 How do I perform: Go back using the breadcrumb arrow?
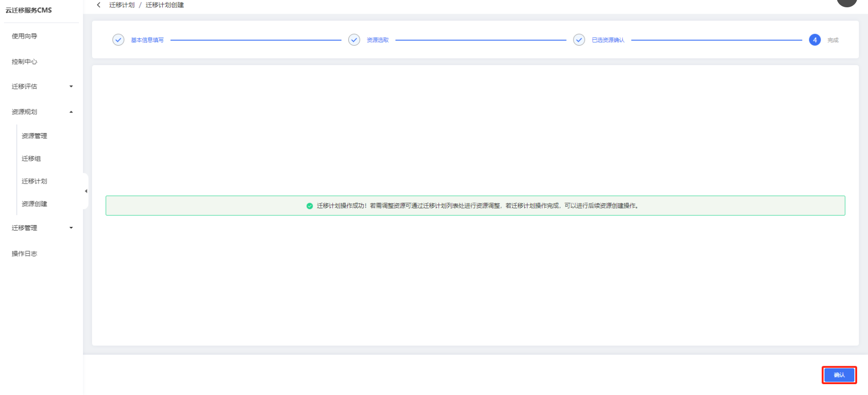tap(98, 5)
